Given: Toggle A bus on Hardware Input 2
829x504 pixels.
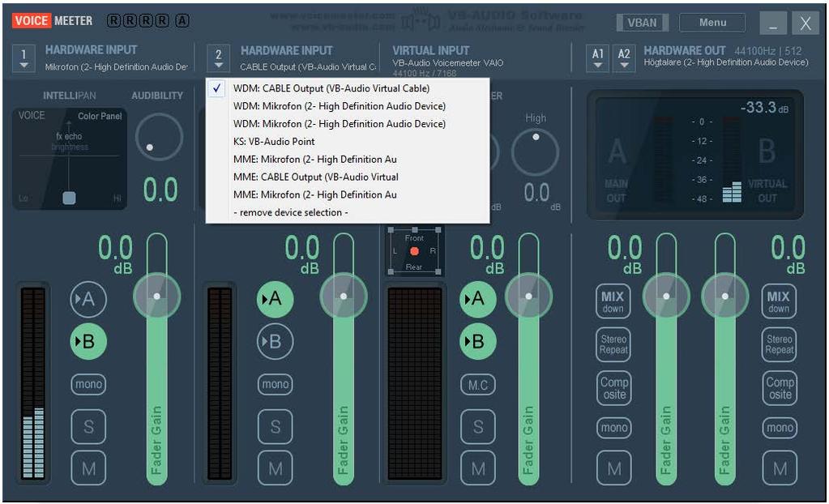Looking at the screenshot, I should coord(275,299).
